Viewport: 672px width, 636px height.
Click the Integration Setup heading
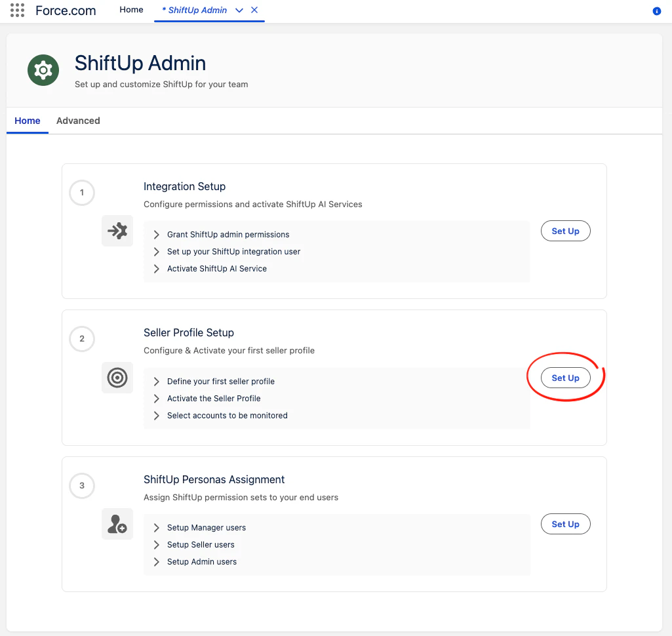coord(184,186)
